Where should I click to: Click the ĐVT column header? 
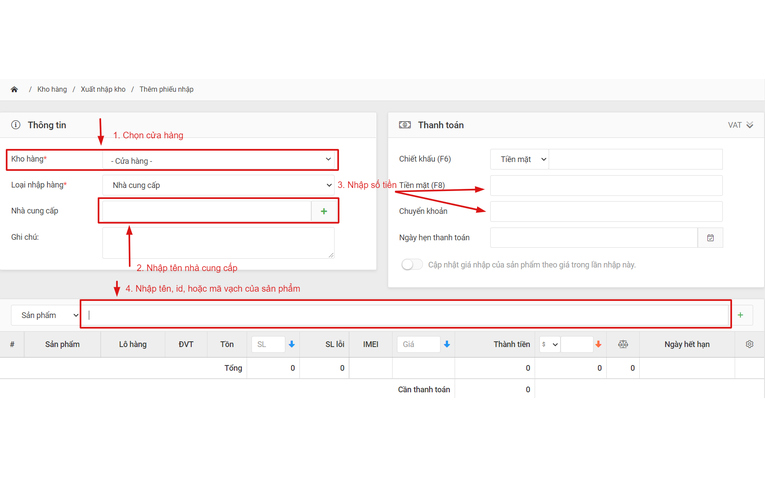tap(186, 344)
